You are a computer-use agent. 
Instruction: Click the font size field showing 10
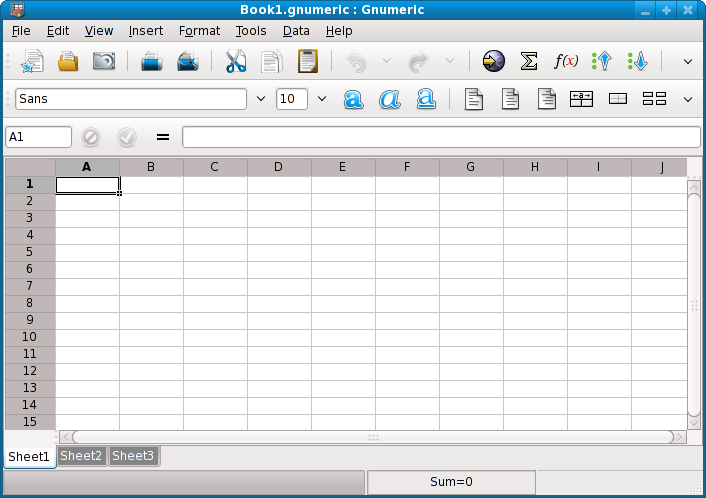[292, 99]
